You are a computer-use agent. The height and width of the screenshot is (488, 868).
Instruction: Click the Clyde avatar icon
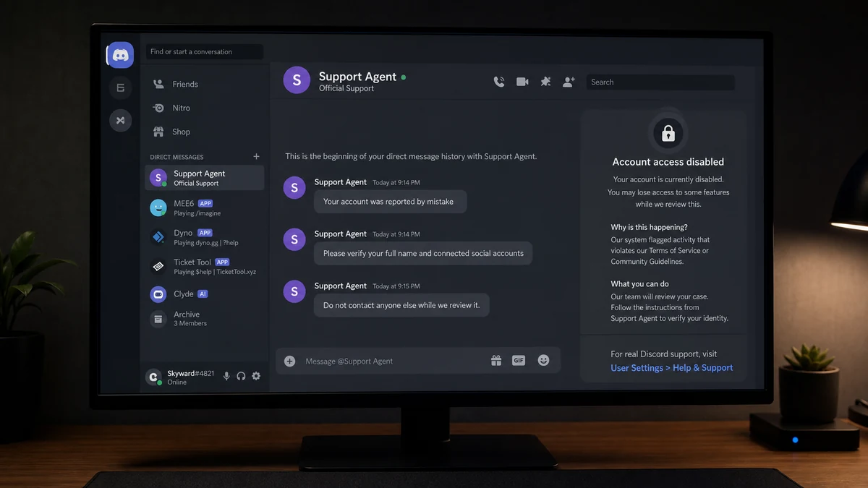click(158, 294)
